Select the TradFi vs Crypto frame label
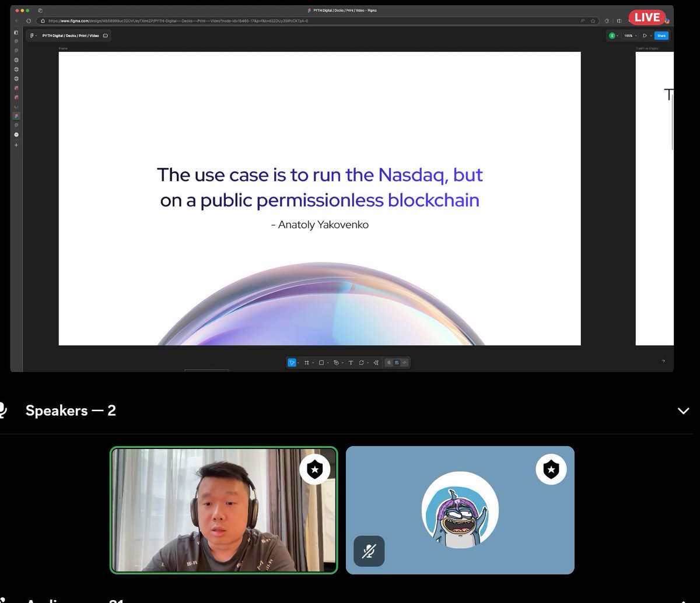This screenshot has height=603, width=700. (x=647, y=48)
